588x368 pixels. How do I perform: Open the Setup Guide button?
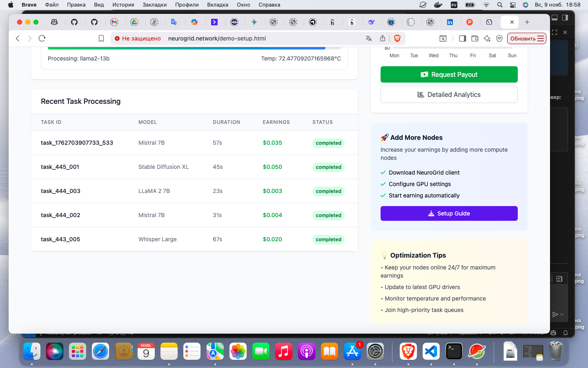point(449,213)
